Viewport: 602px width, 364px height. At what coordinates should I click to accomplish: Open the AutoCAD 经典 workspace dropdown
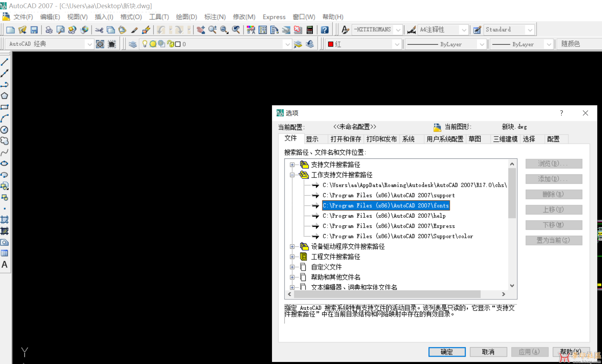click(89, 44)
